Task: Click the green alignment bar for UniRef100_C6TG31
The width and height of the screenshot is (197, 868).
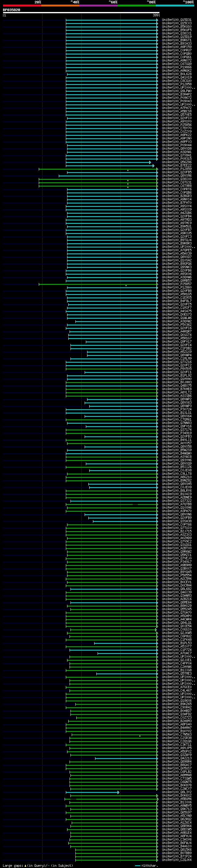Action: tap(98, 183)
